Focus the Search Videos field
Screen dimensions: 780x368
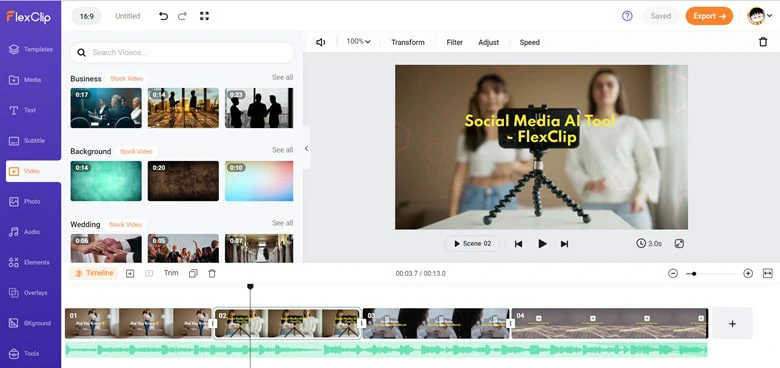pyautogui.click(x=182, y=52)
